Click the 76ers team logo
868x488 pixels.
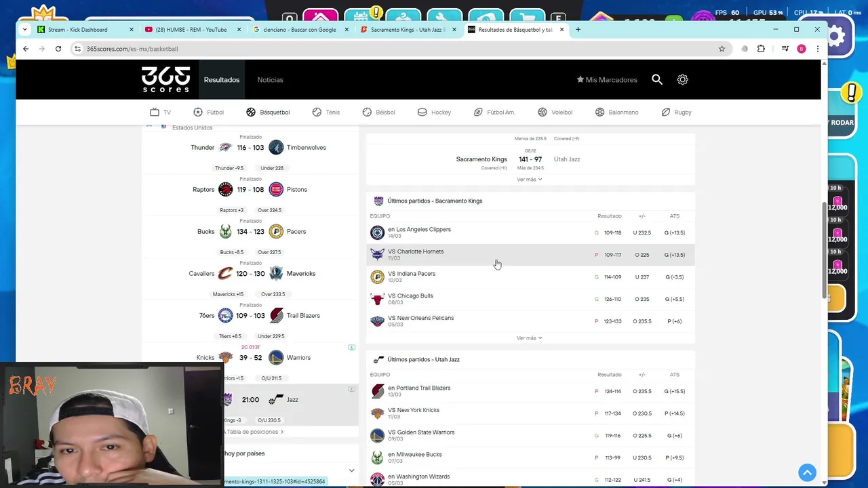tap(226, 315)
